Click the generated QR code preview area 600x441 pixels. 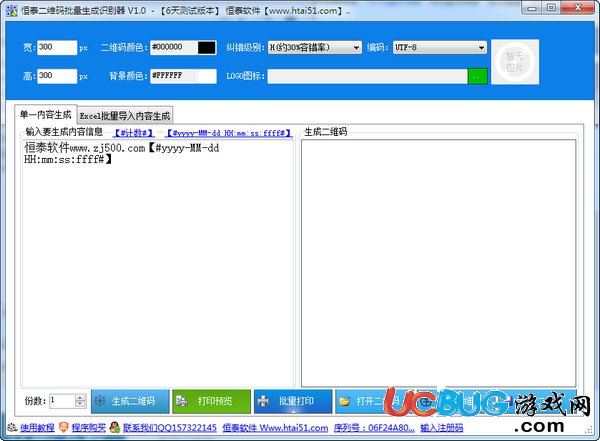(439, 263)
